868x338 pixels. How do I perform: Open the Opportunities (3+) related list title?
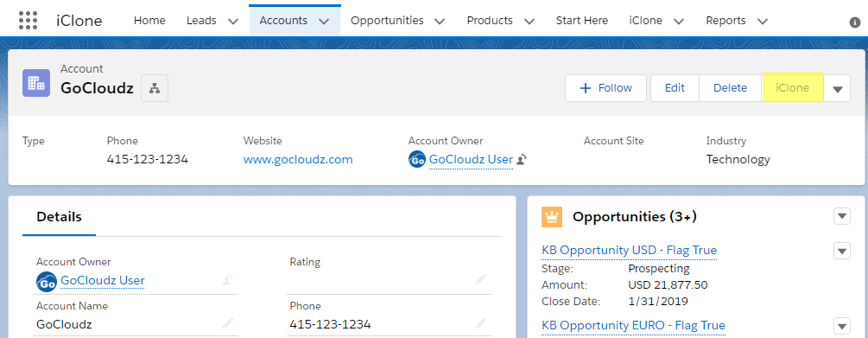click(x=635, y=217)
